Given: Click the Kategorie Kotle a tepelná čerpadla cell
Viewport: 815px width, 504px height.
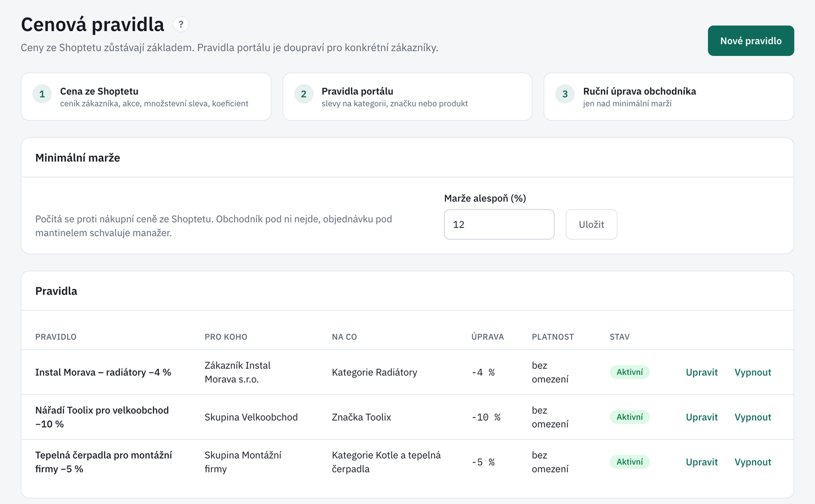Looking at the screenshot, I should click(387, 462).
